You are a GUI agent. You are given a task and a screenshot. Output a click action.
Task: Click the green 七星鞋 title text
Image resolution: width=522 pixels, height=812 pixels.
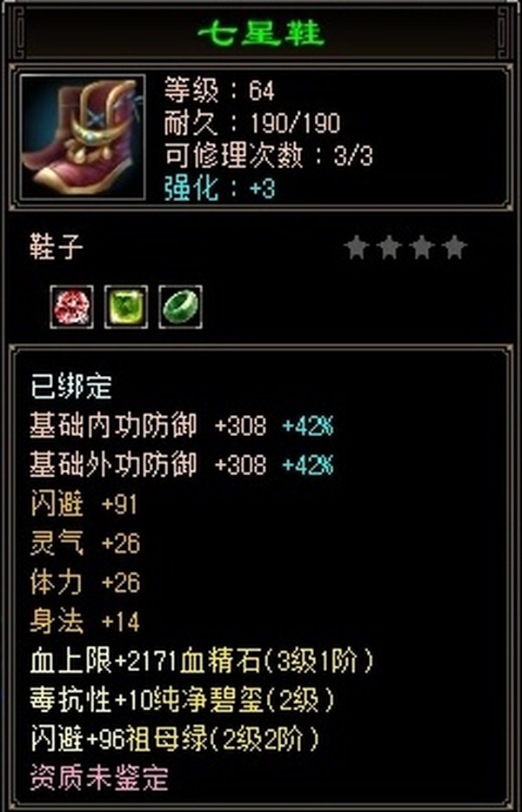click(261, 34)
